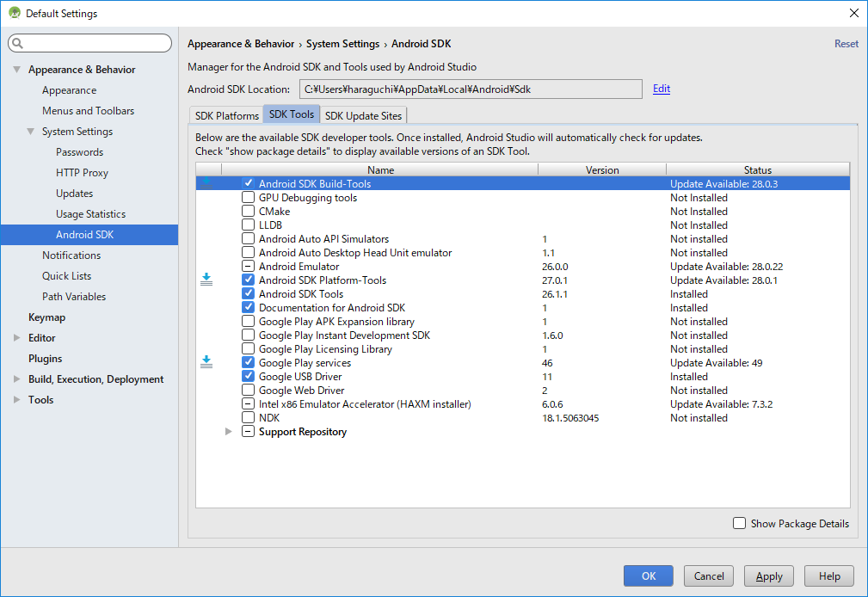The image size is (868, 597).
Task: Check the NDK checkbox
Action: pyautogui.click(x=248, y=417)
